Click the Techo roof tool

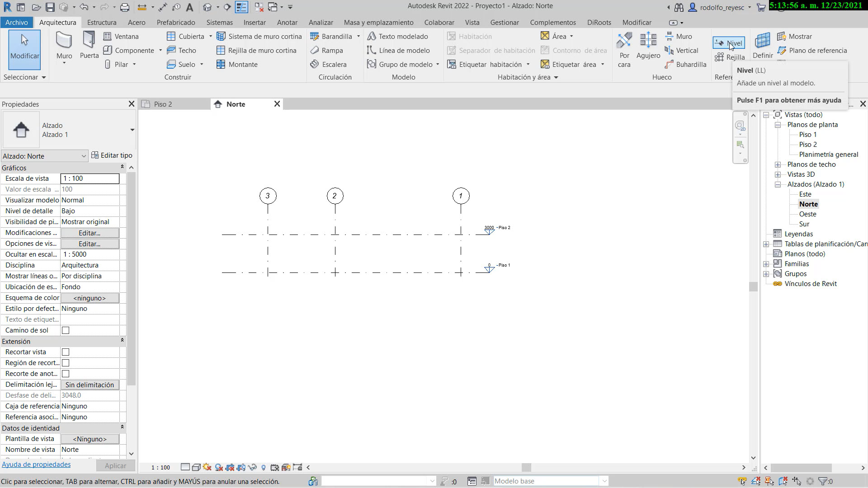181,50
